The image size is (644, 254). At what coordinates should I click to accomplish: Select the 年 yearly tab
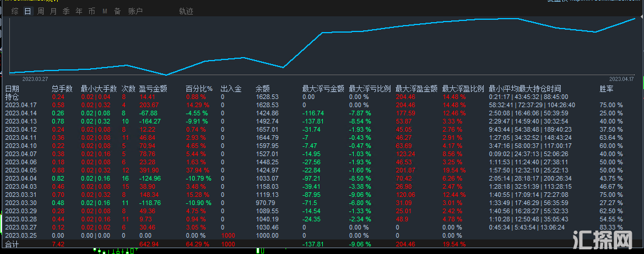(79, 12)
